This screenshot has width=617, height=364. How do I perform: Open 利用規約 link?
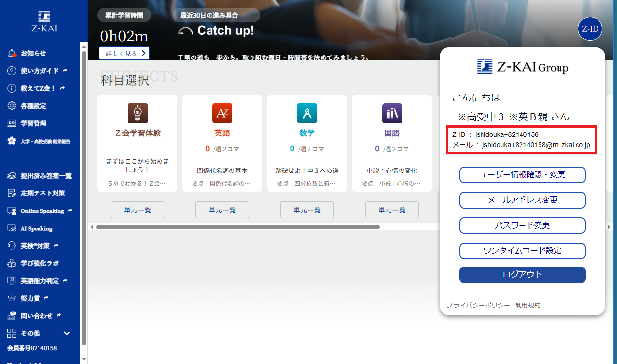[x=528, y=305]
